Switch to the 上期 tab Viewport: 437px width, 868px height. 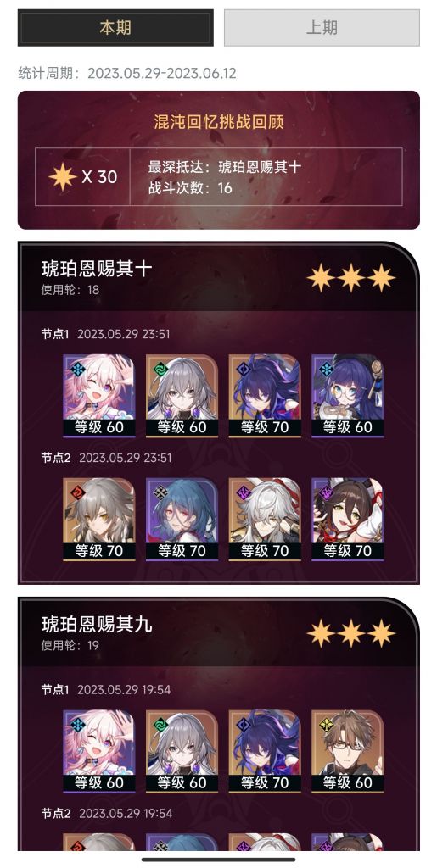(322, 28)
